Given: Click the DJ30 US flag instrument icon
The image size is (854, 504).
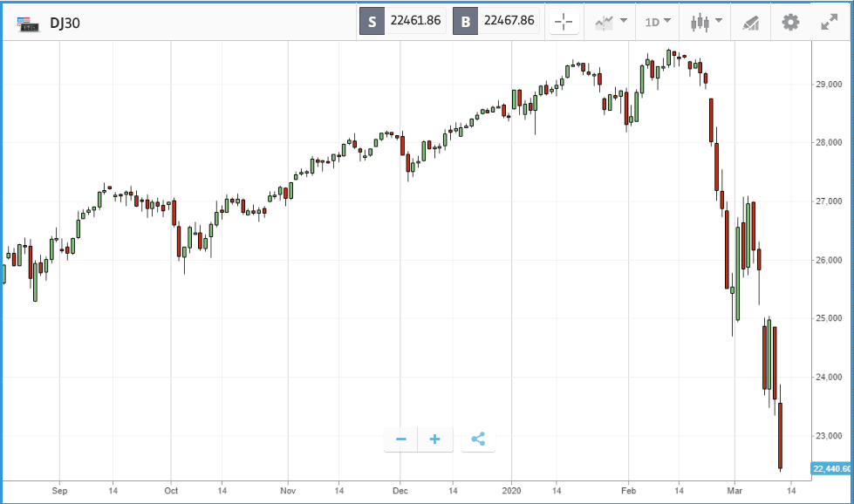Looking at the screenshot, I should click(28, 24).
